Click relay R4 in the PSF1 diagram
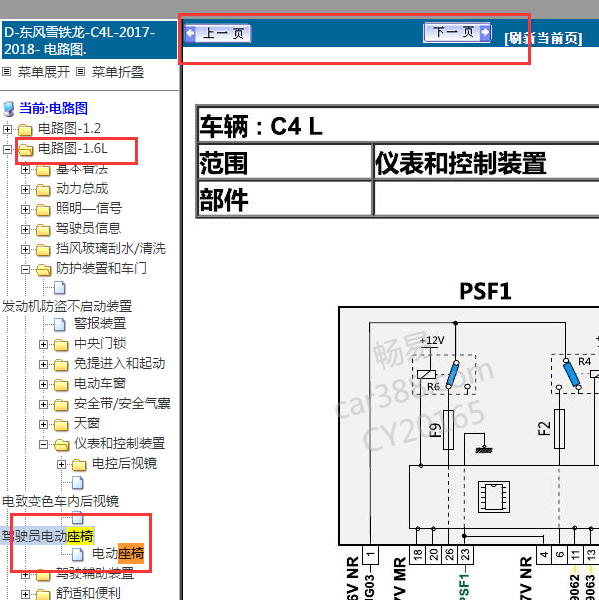 (x=574, y=373)
